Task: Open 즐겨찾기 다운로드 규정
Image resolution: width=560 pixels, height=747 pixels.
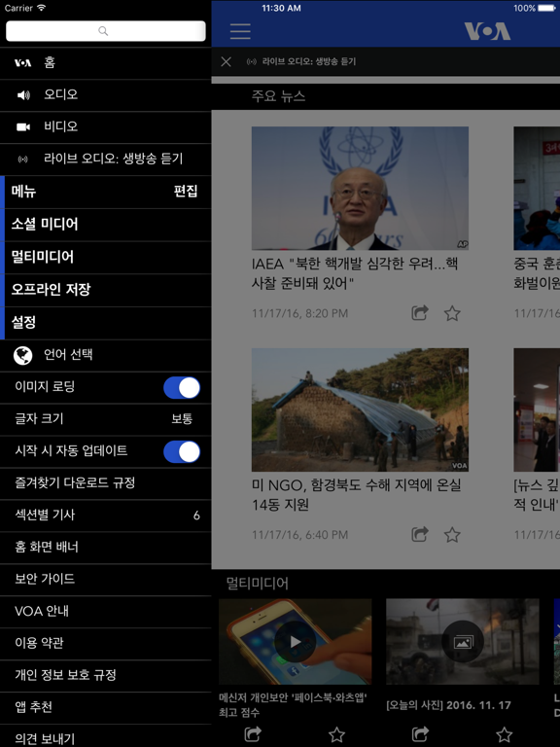Action: [106, 483]
